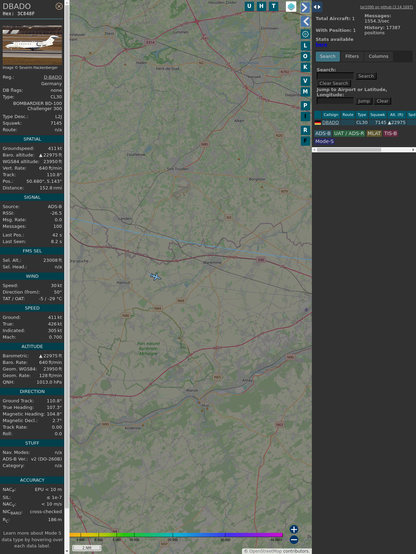Toggle the P map button

305,105
